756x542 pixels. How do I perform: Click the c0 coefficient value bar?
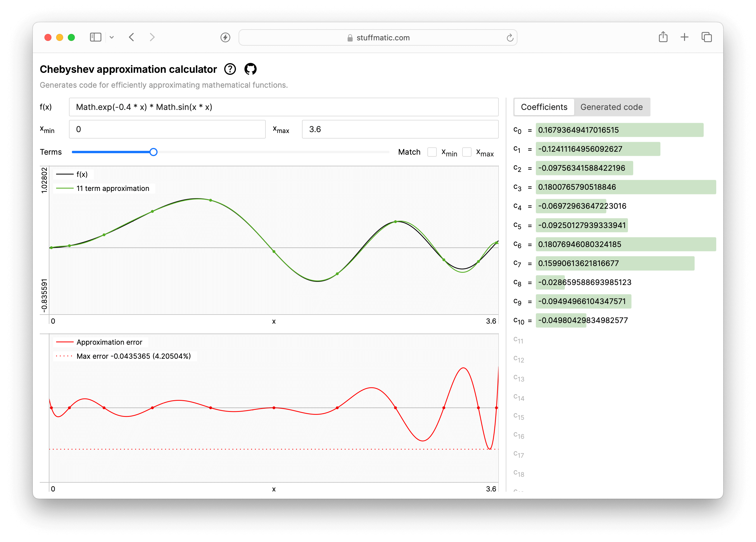(x=619, y=130)
